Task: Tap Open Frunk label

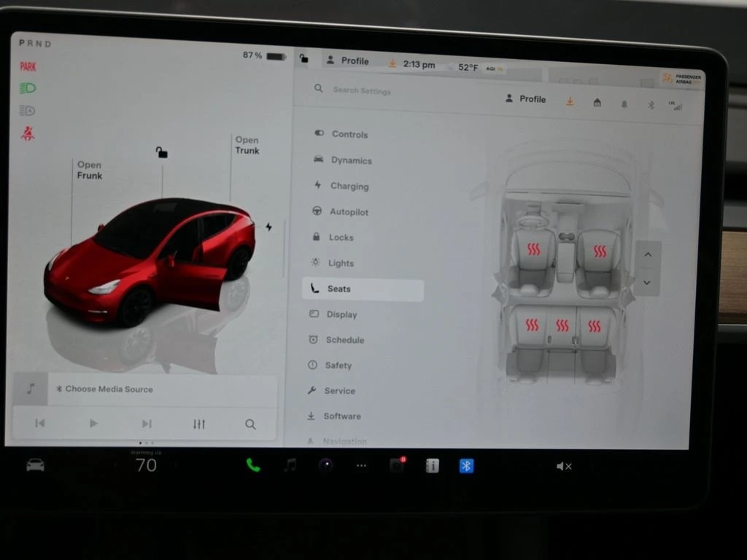Action: pos(90,170)
